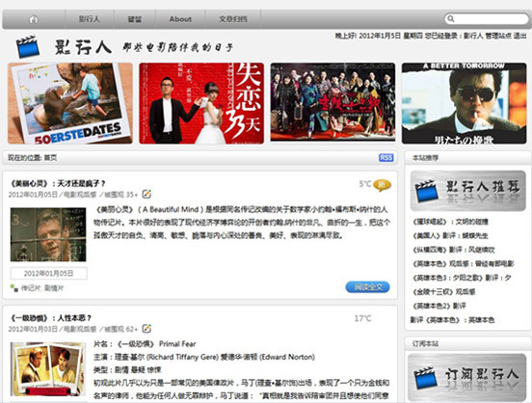Click the magnifier search icon
Viewport: 532px width, 403px height.
(x=451, y=18)
